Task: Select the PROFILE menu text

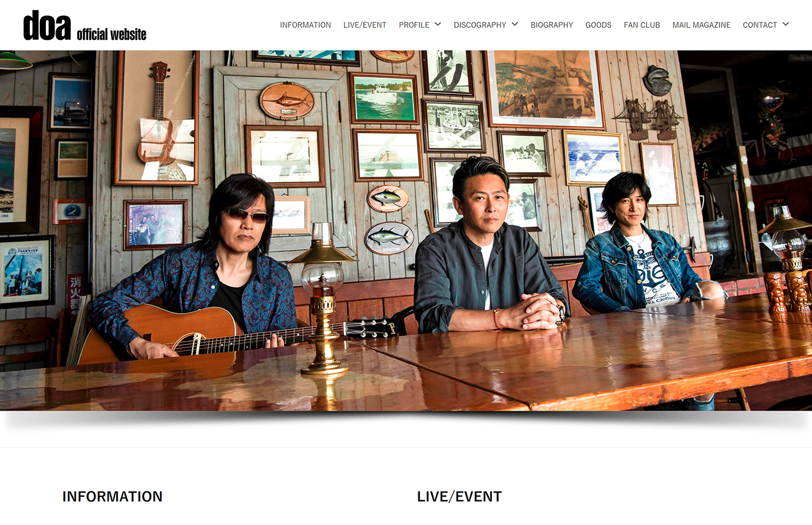Action: coord(414,25)
